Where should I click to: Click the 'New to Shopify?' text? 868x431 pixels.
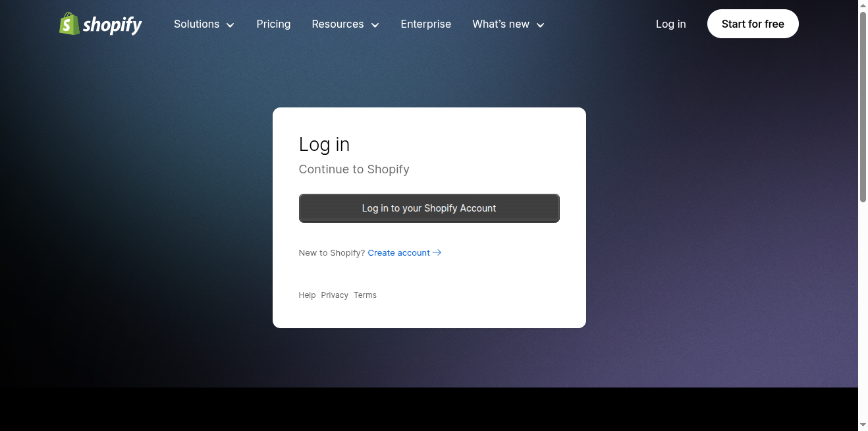[332, 253]
